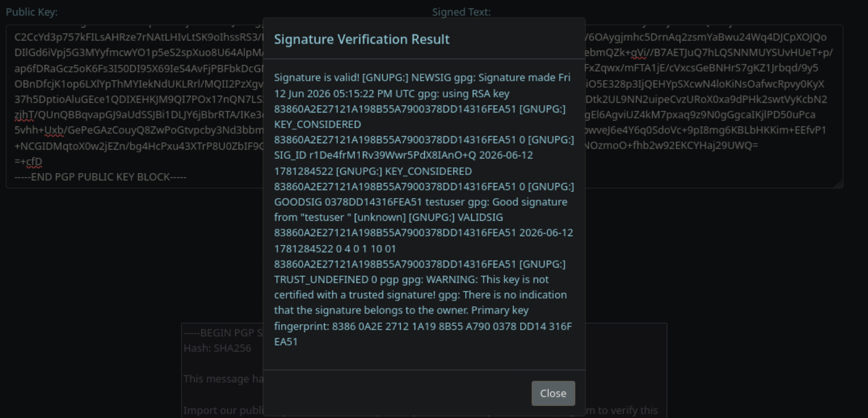Click the GOODSIG testuser line in the dialog
Viewport: 868px width, 418px height.
[x=421, y=202]
